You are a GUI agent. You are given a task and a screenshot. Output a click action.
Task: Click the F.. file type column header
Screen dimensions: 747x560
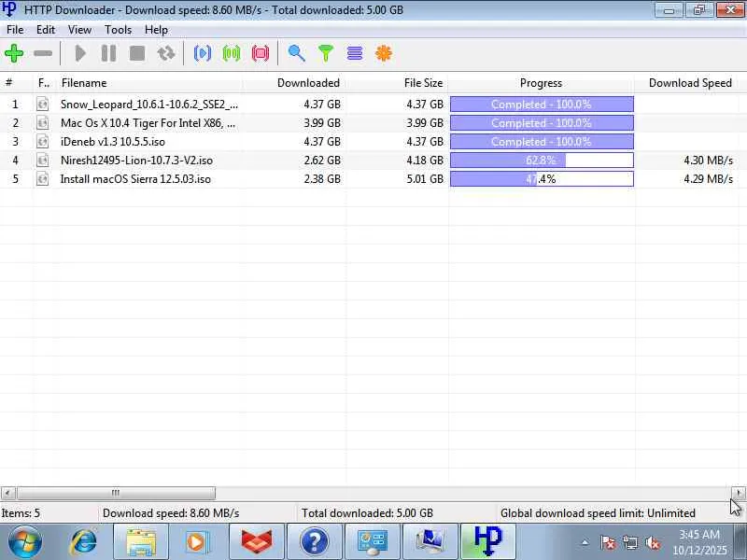click(44, 83)
